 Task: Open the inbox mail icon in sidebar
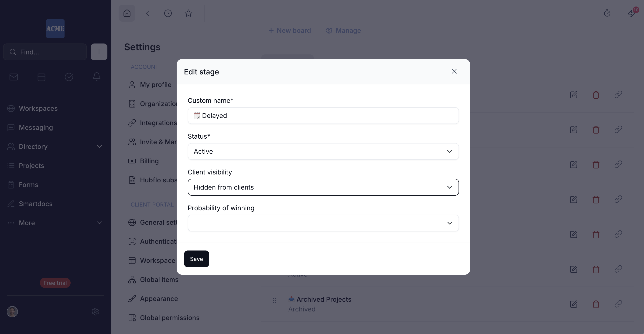(14, 77)
